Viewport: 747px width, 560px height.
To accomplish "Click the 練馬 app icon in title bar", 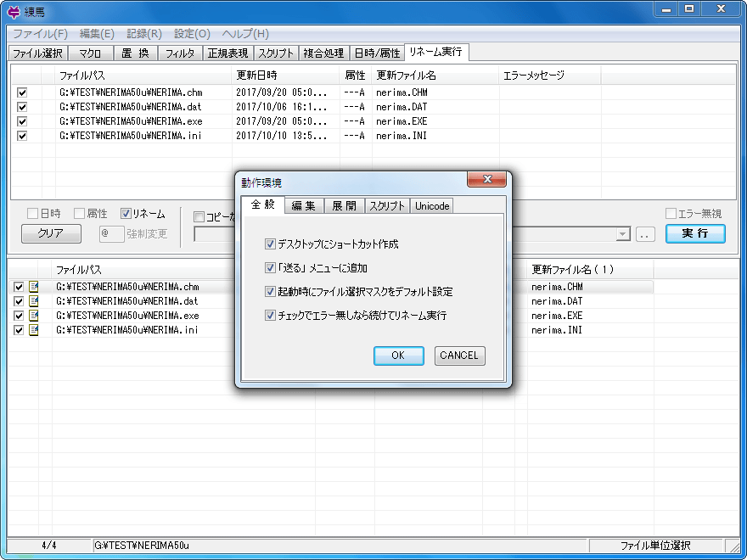I will (x=13, y=10).
